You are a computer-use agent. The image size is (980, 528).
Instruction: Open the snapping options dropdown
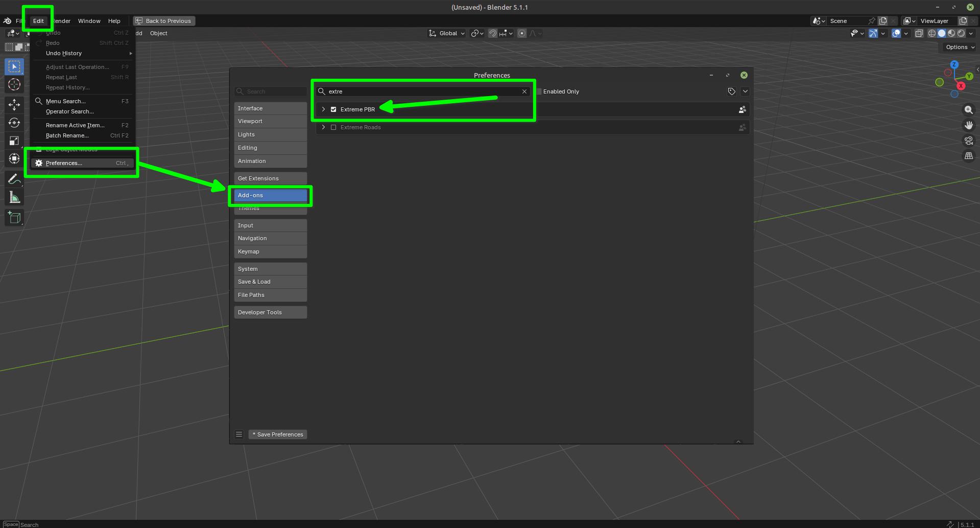[x=506, y=33]
